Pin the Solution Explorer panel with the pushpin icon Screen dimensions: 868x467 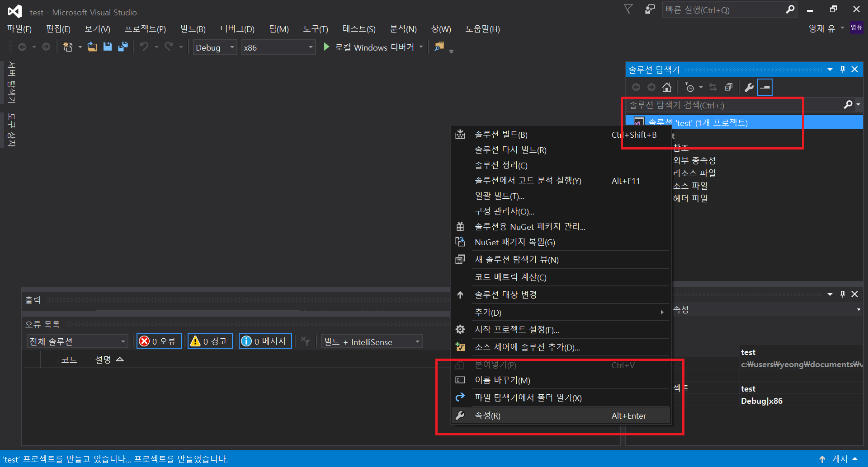(x=843, y=69)
